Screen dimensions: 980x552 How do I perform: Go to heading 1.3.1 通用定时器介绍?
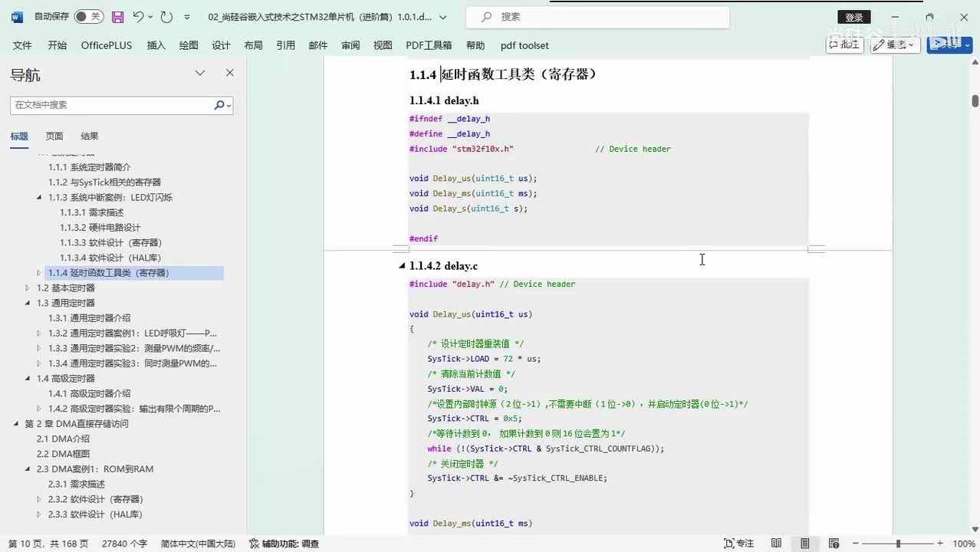pos(90,318)
